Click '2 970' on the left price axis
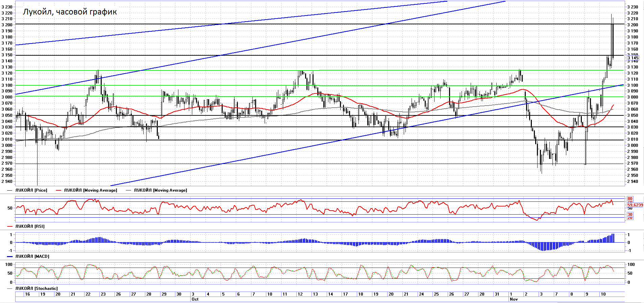This screenshot has width=644, height=303. [7, 163]
